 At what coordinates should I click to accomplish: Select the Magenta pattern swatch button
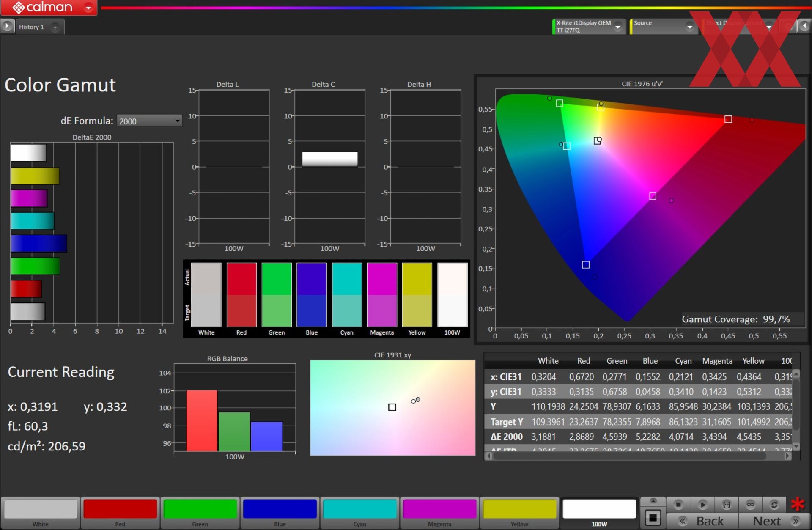pyautogui.click(x=439, y=512)
